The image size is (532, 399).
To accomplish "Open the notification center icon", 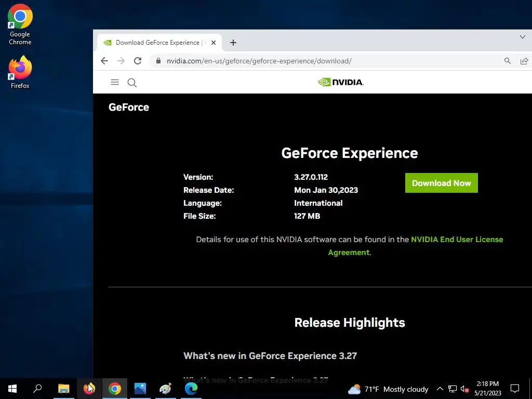I will (515, 389).
